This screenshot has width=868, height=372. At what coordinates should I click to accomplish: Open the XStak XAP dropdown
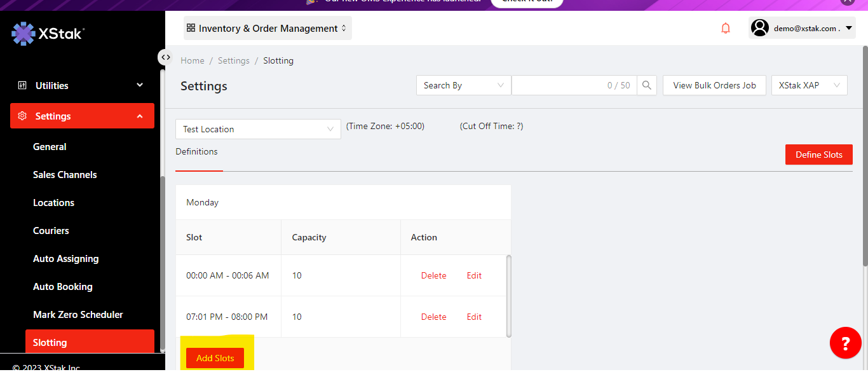coord(809,85)
